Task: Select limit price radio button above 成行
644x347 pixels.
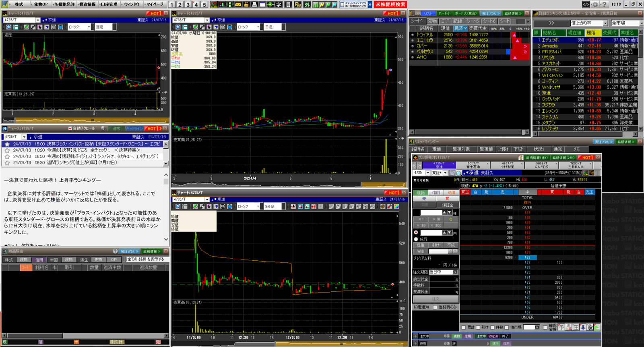Action: pyautogui.click(x=416, y=233)
